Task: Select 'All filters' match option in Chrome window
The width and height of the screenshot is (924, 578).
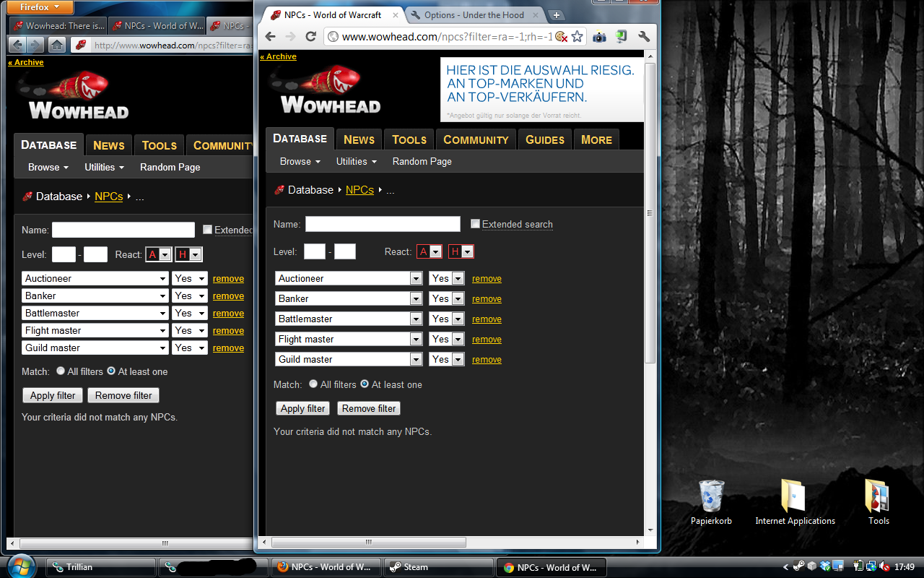Action: (x=313, y=384)
